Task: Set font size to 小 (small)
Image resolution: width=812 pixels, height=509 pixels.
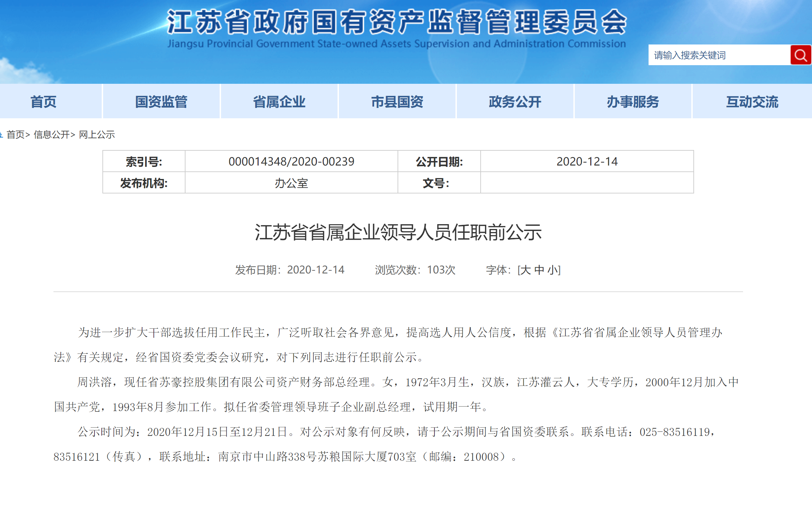Action: point(553,270)
